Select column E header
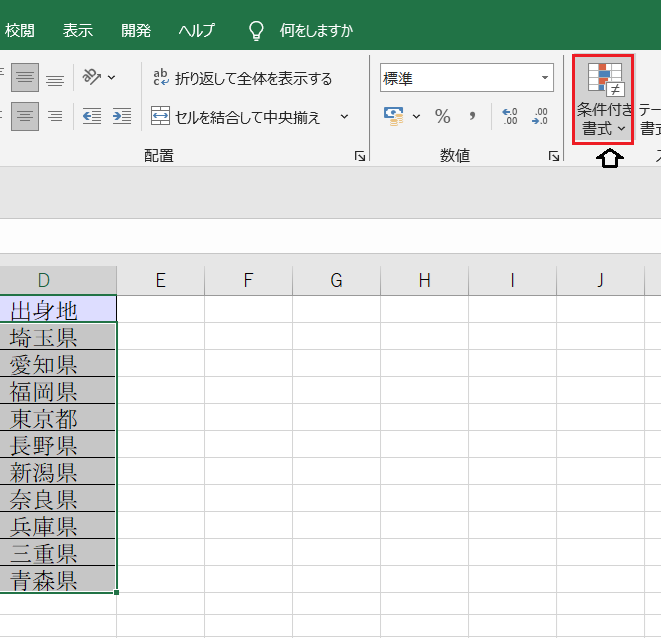Screen dimensions: 661x638 coord(161,280)
